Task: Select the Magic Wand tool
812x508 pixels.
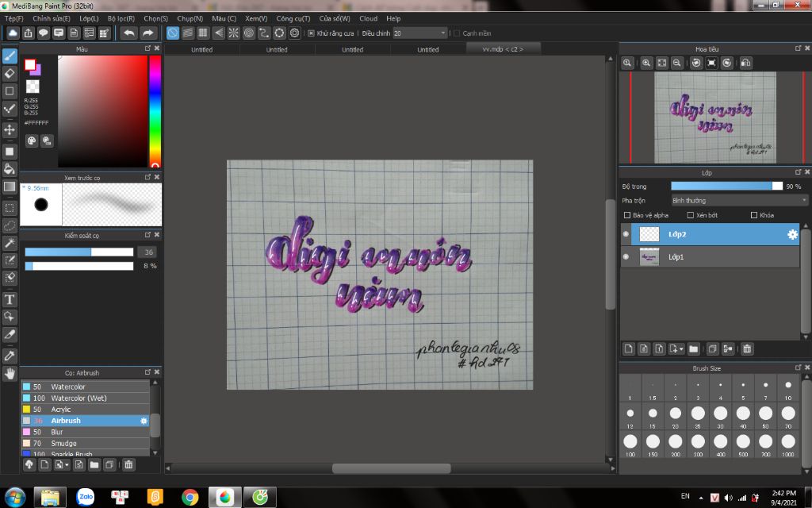Action: point(10,243)
